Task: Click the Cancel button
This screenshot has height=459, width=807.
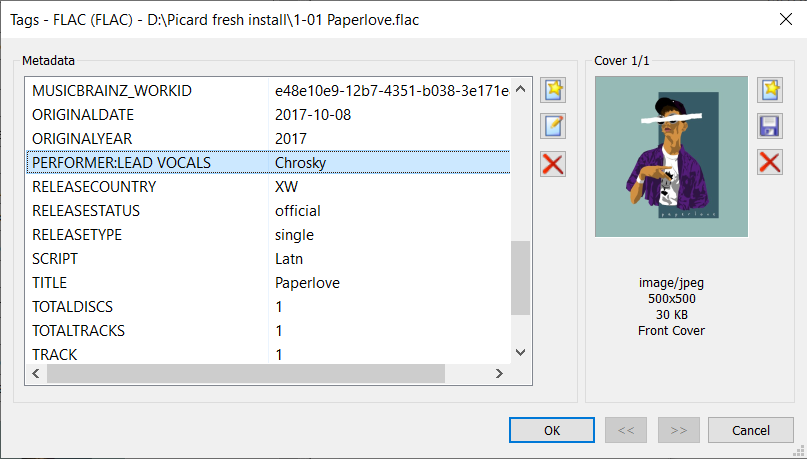Action: tap(751, 430)
